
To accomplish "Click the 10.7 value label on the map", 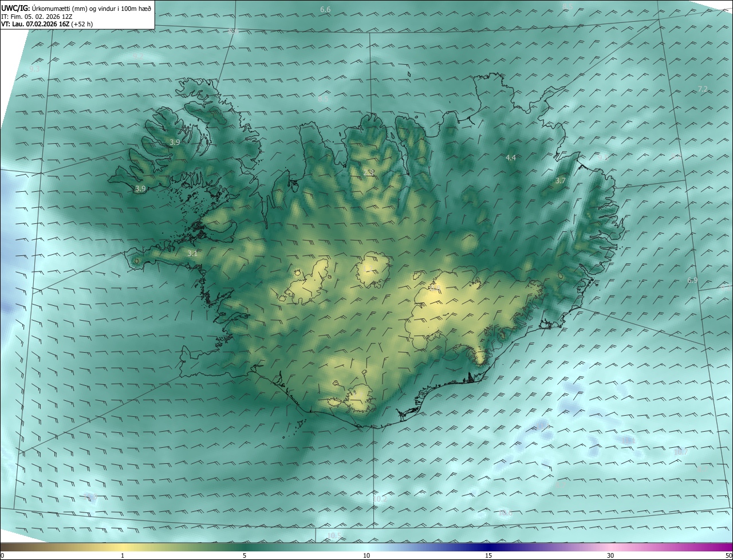I will tap(680, 452).
